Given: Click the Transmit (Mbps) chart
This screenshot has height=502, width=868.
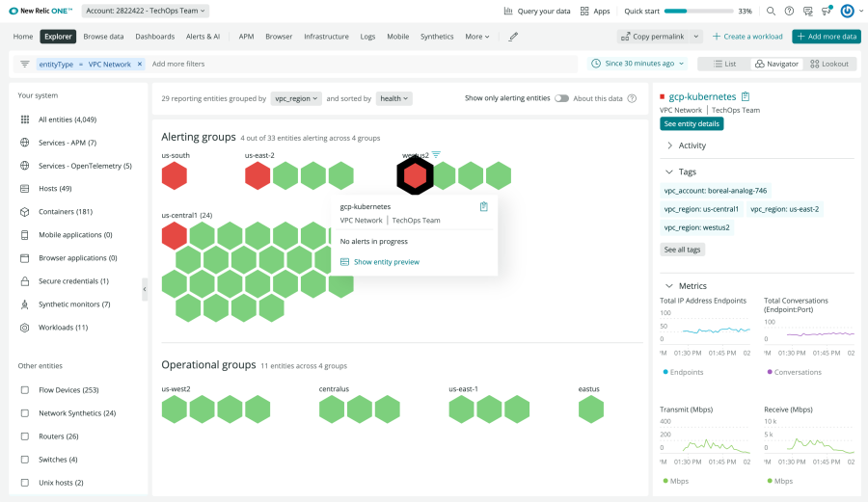Looking at the screenshot, I should pos(705,440).
